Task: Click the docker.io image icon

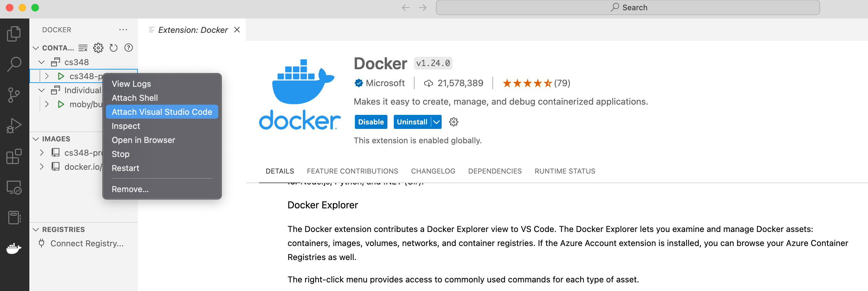Action: (56, 167)
